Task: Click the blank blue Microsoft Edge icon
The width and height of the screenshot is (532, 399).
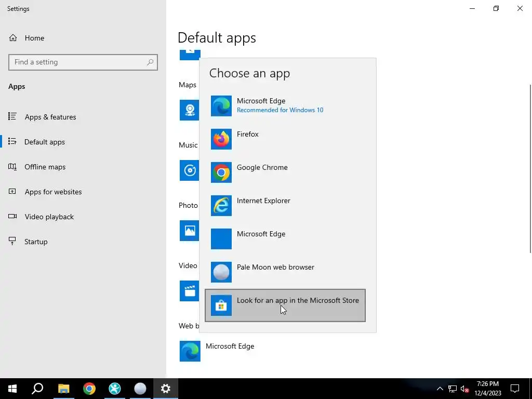Action: coord(221,239)
